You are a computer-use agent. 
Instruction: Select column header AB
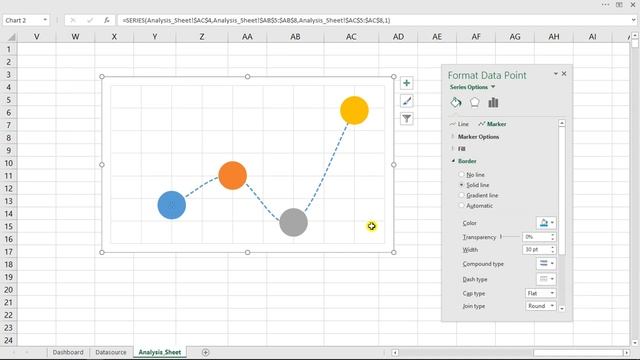tap(295, 37)
